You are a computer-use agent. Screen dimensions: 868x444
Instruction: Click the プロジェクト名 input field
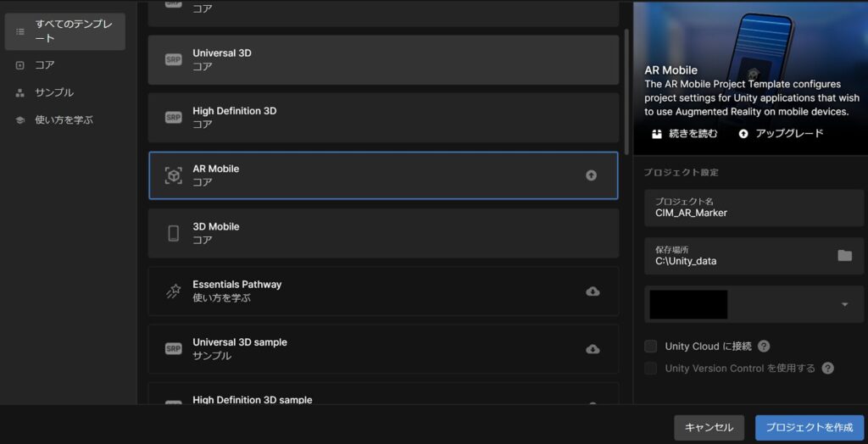click(x=753, y=208)
